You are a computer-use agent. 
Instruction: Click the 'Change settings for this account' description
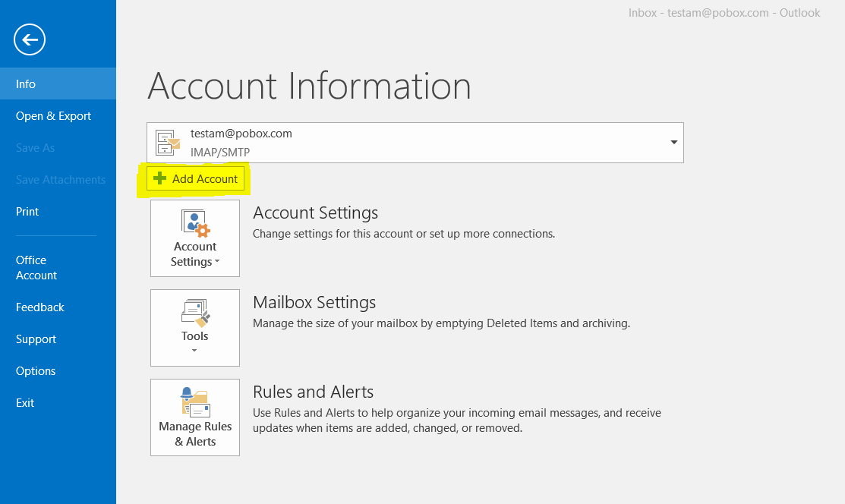[x=404, y=234]
